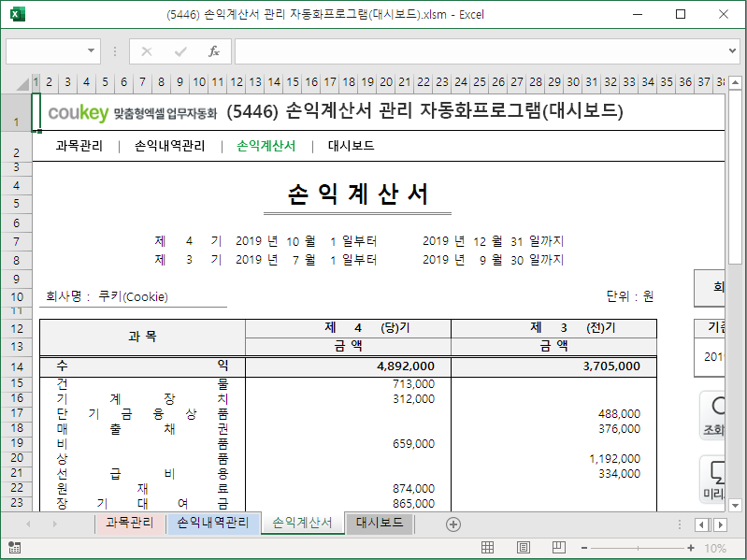Switch to Page Layout view
747x560 pixels.
click(x=524, y=548)
